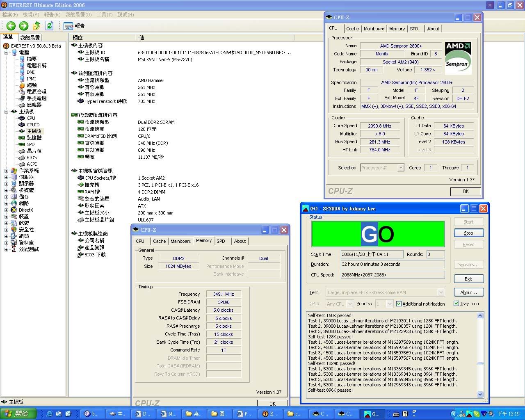
Task: Open the 檔案(F) menu in EVEREST
Action: (10, 15)
